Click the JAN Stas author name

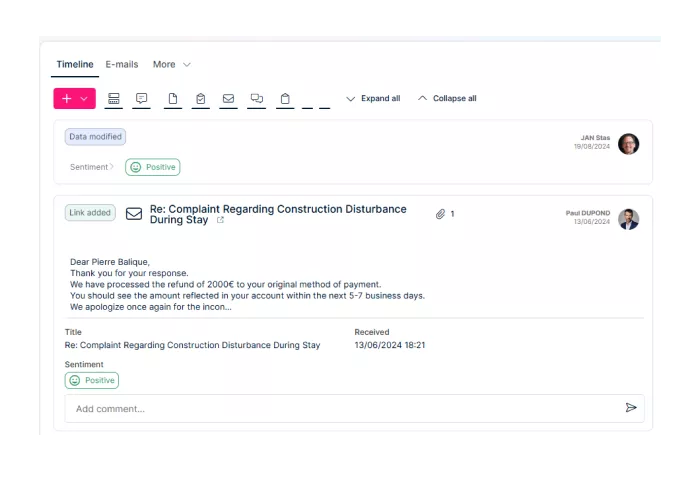pyautogui.click(x=595, y=138)
